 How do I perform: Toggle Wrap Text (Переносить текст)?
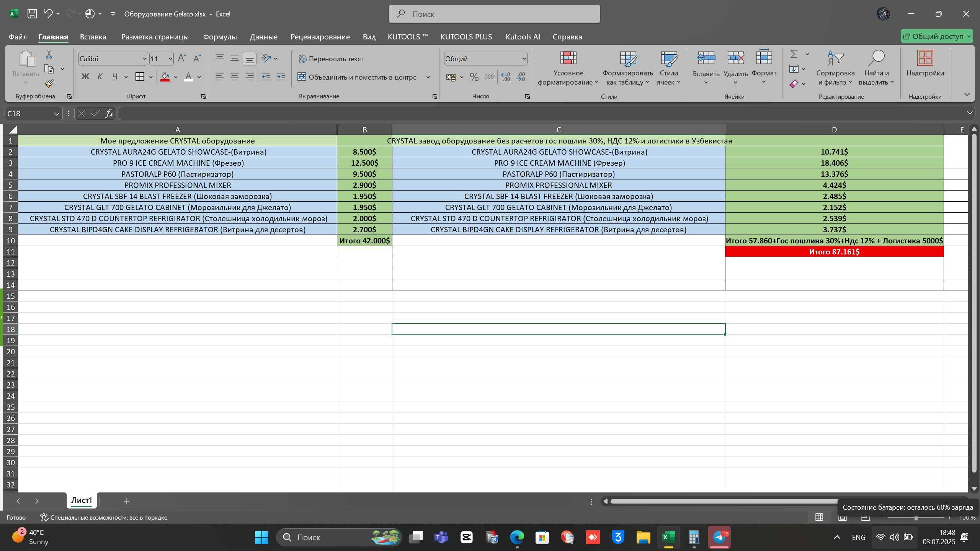tap(331, 59)
